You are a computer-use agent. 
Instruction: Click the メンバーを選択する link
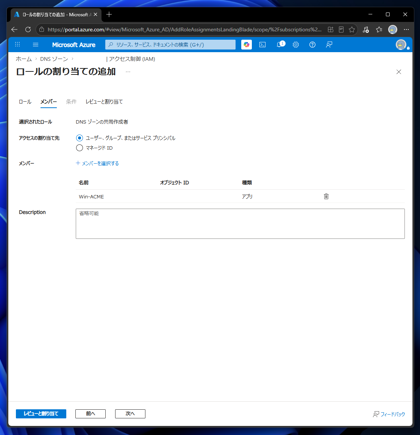tap(97, 163)
